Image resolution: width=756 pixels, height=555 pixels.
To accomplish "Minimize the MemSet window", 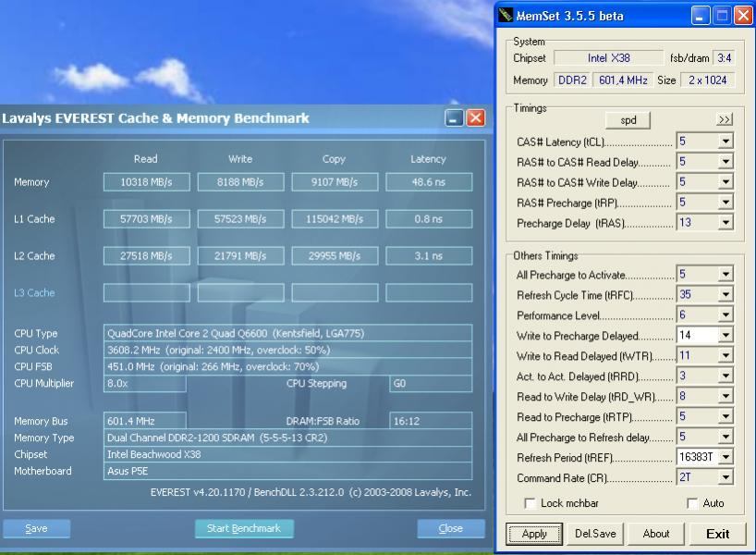I will click(x=700, y=16).
